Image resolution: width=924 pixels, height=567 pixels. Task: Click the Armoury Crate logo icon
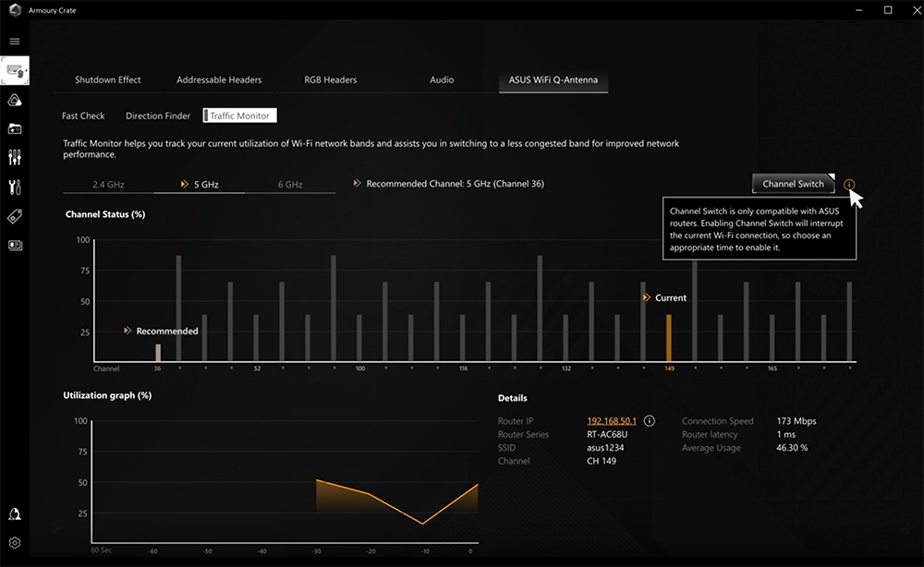(16, 10)
